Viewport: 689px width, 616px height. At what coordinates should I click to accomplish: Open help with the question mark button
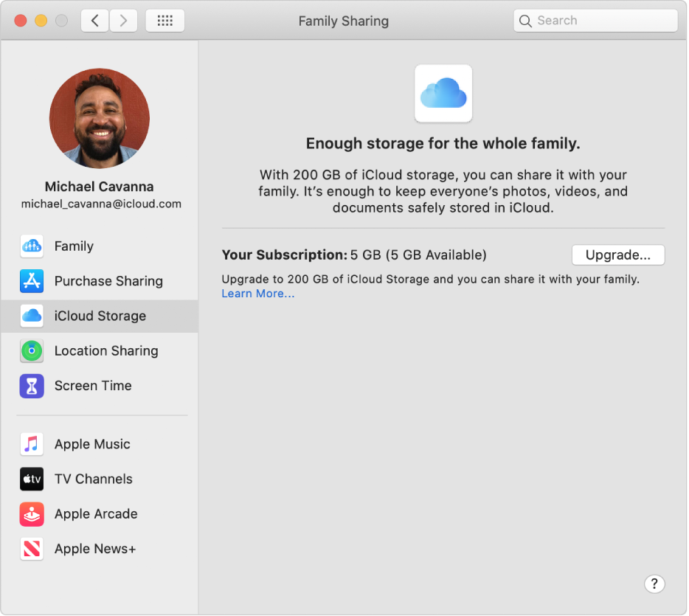pyautogui.click(x=654, y=584)
